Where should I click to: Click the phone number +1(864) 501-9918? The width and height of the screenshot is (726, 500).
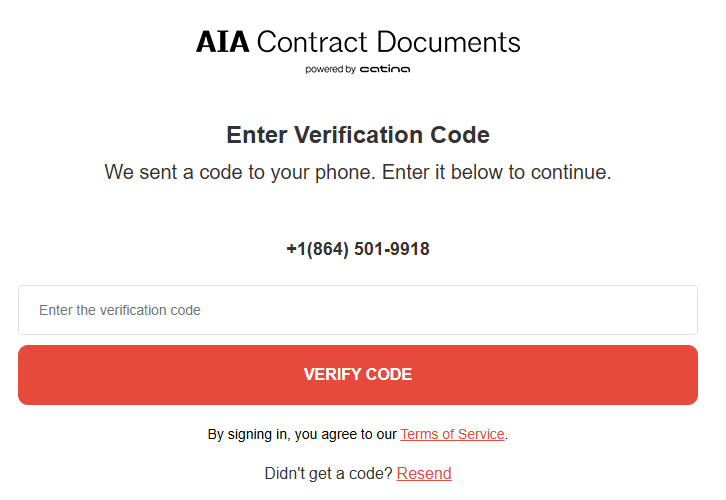click(x=358, y=249)
